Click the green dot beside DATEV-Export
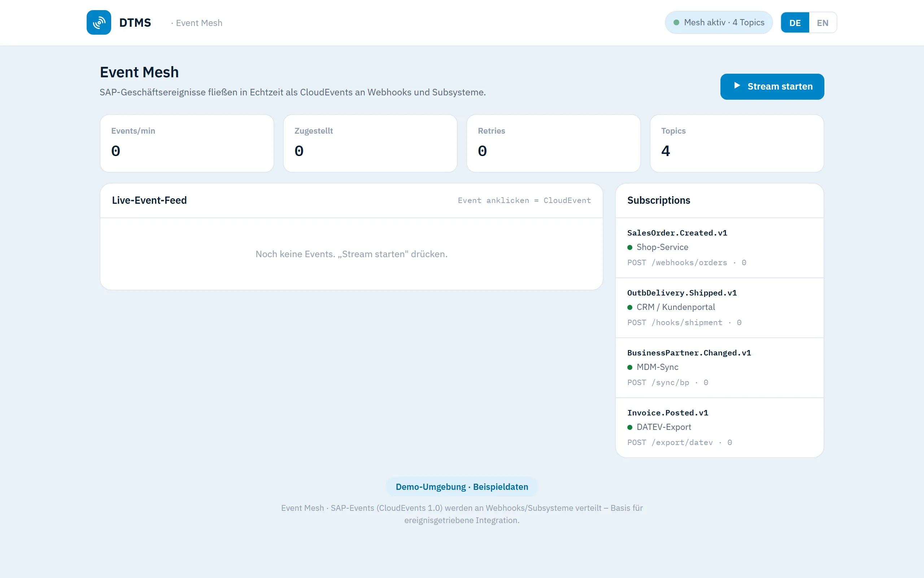 tap(629, 427)
